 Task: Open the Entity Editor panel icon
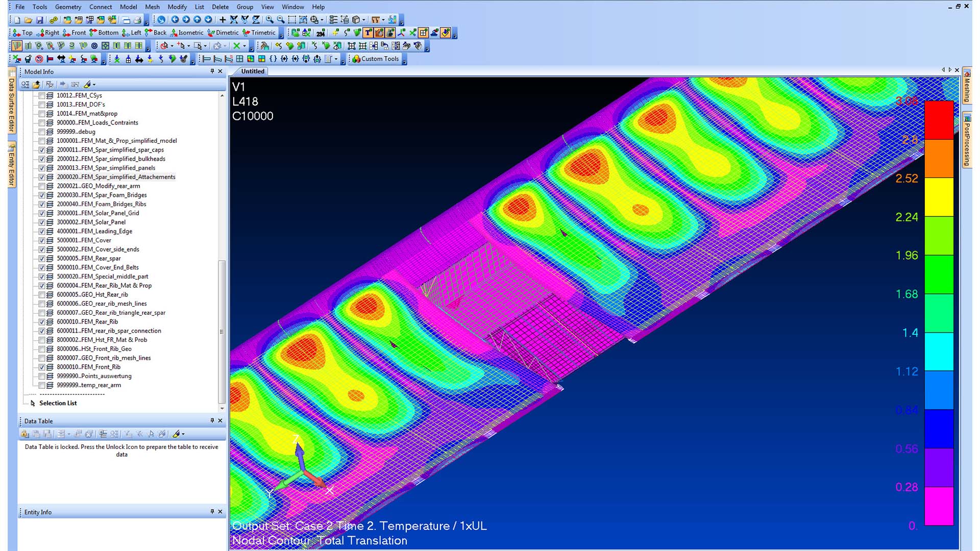click(10, 163)
